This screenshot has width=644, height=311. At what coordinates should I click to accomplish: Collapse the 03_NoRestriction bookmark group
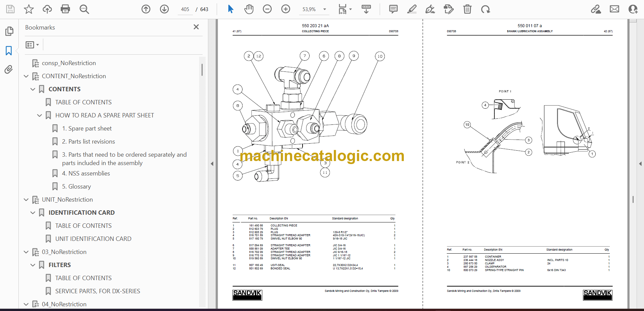26,252
